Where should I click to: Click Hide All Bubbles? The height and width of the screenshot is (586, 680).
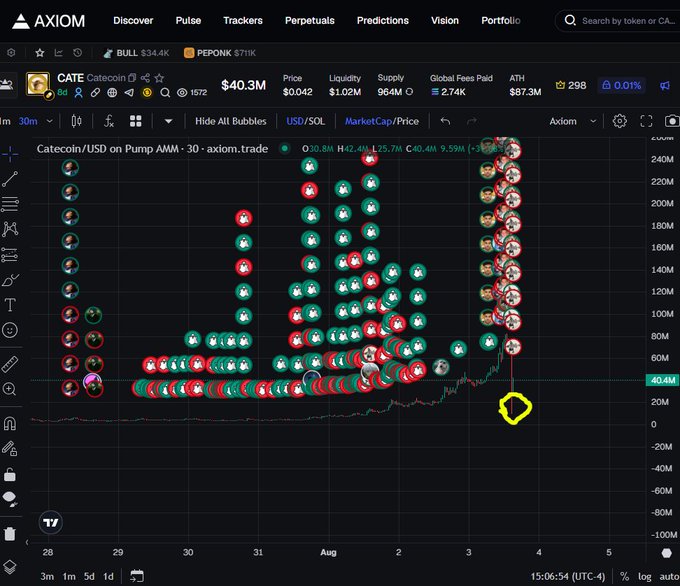(x=231, y=121)
